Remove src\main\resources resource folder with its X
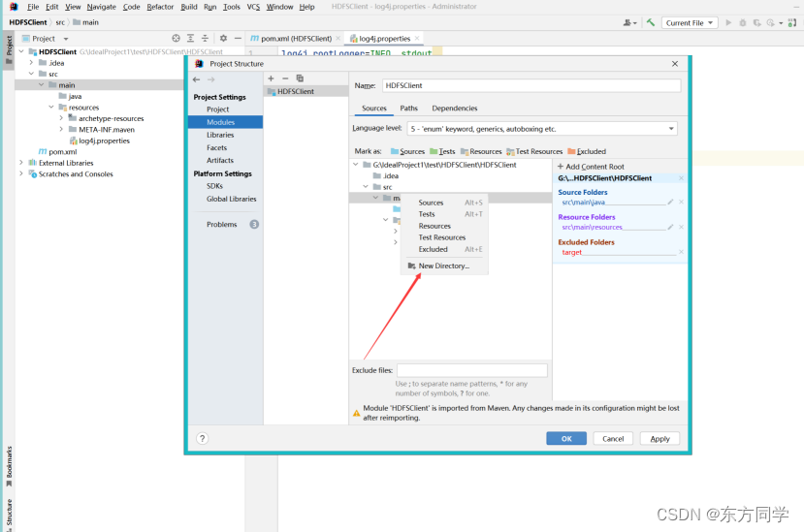 click(x=681, y=227)
